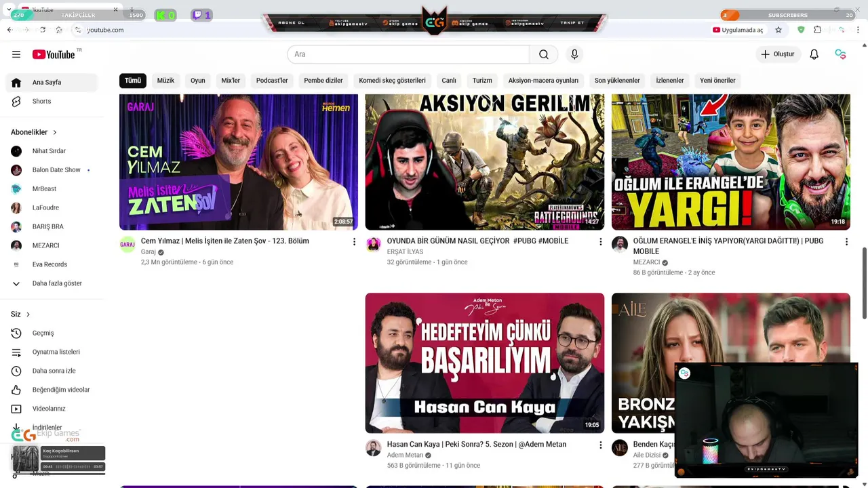Open more options for Hasan Can Kaya video
The width and height of the screenshot is (868, 488).
600,445
